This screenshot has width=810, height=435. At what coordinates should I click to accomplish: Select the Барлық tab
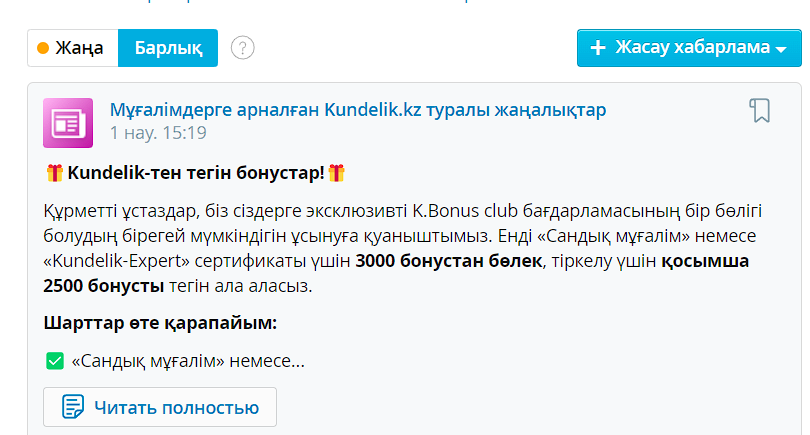[168, 48]
